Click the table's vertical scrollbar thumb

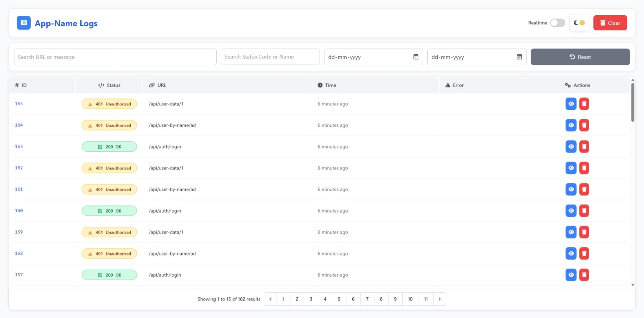[x=633, y=102]
